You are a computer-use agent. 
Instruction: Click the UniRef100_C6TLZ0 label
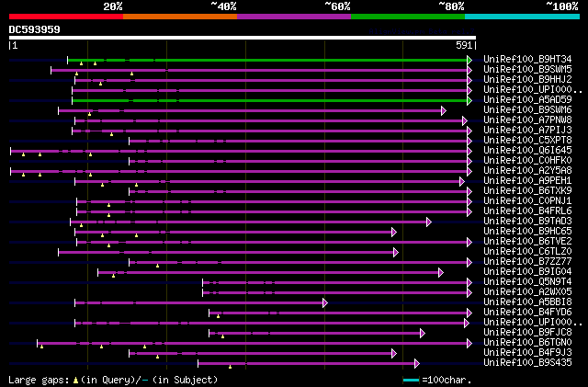(527, 252)
